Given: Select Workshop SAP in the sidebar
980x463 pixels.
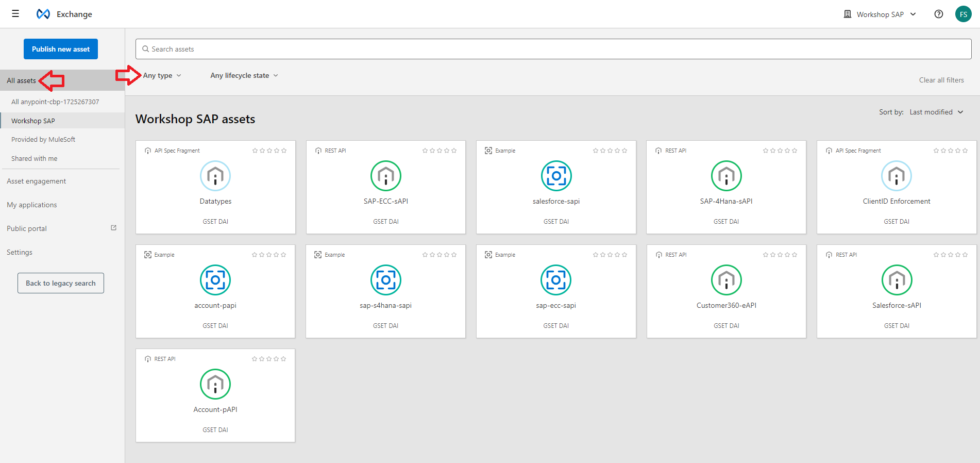Looking at the screenshot, I should pyautogui.click(x=62, y=121).
